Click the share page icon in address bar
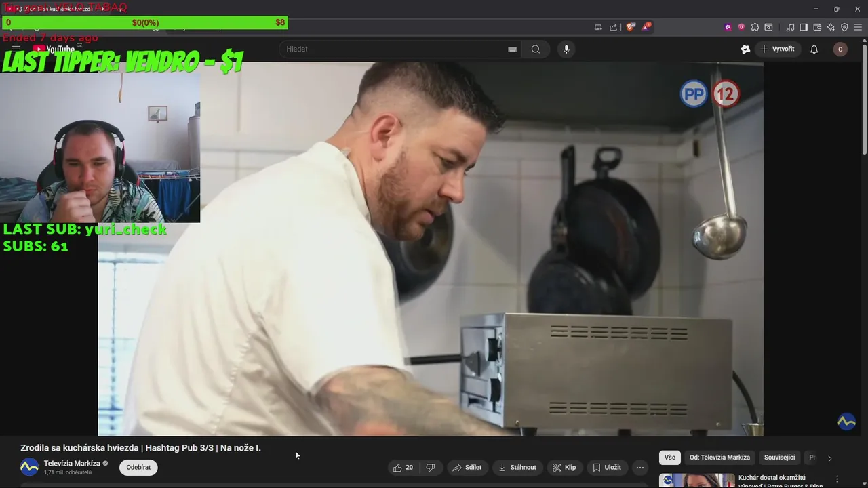Image resolution: width=868 pixels, height=488 pixels. 614,27
